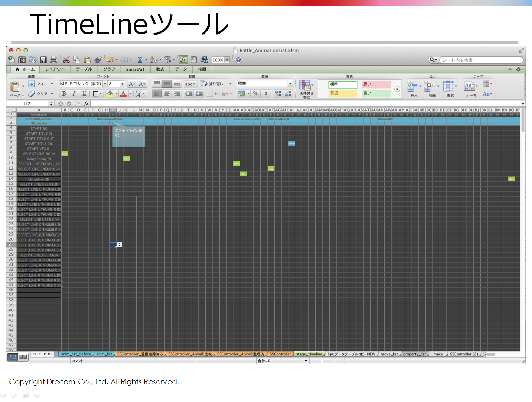Click the percent style button
The image size is (532, 402).
click(256, 94)
